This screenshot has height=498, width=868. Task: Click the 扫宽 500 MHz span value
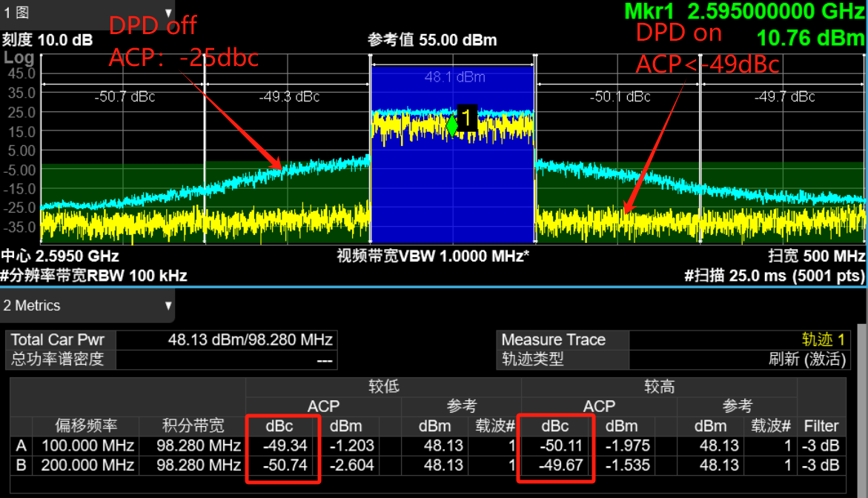tap(817, 256)
